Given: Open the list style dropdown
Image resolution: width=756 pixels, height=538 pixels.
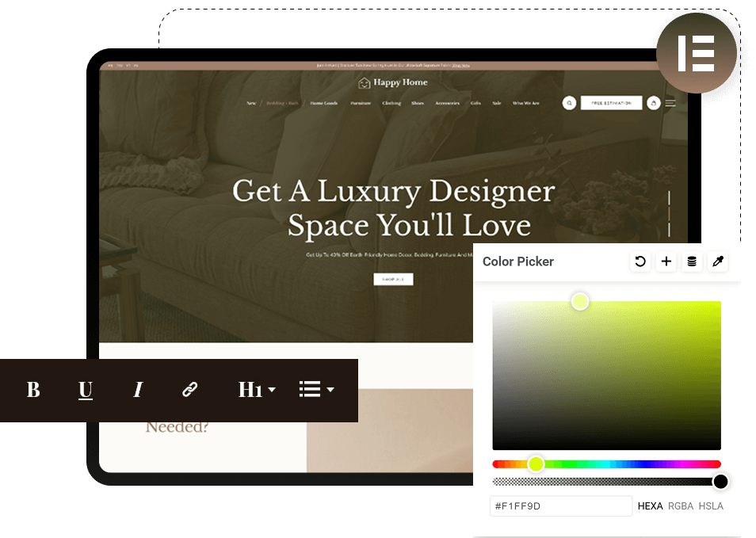Looking at the screenshot, I should [x=316, y=390].
